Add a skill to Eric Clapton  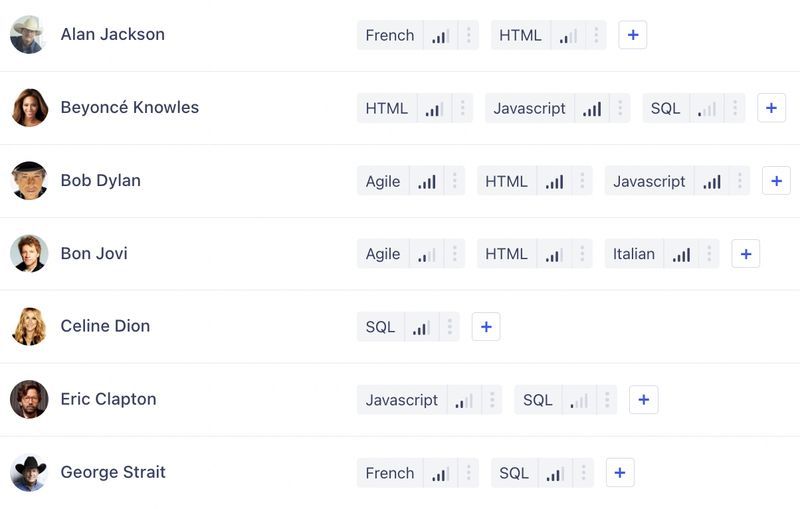click(x=643, y=400)
